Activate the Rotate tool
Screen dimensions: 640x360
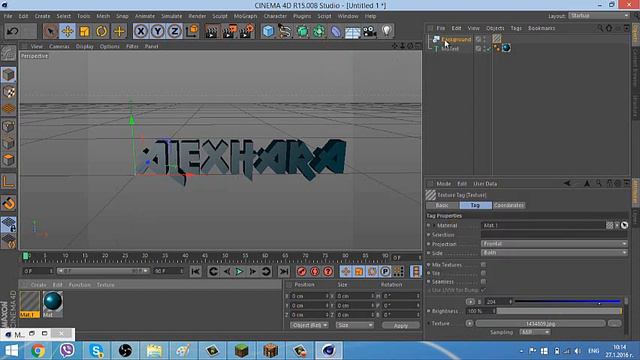[102, 31]
